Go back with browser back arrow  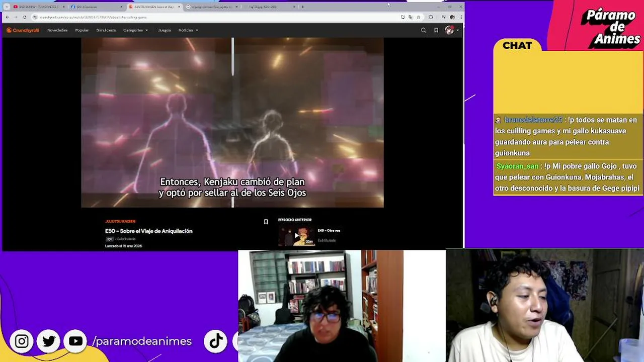point(8,17)
